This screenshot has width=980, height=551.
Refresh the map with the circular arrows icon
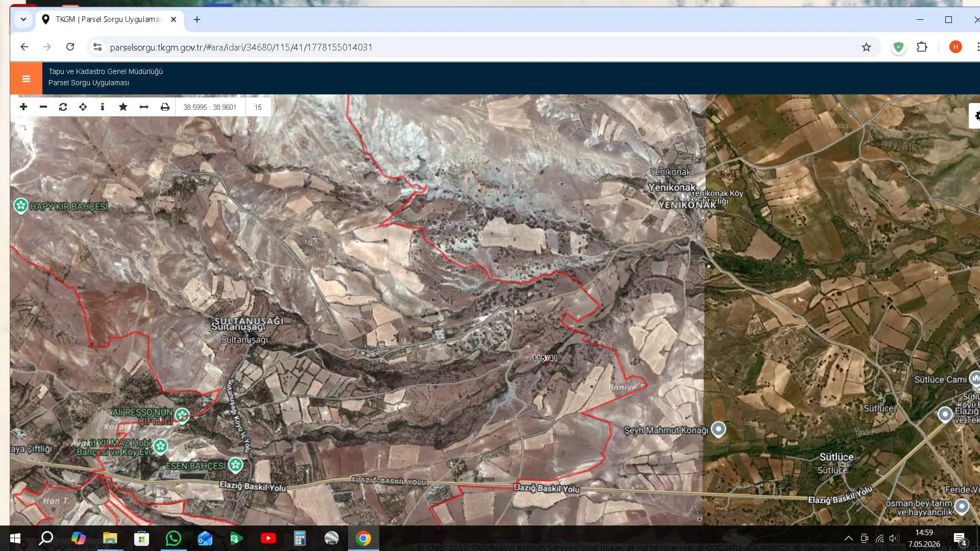point(63,107)
